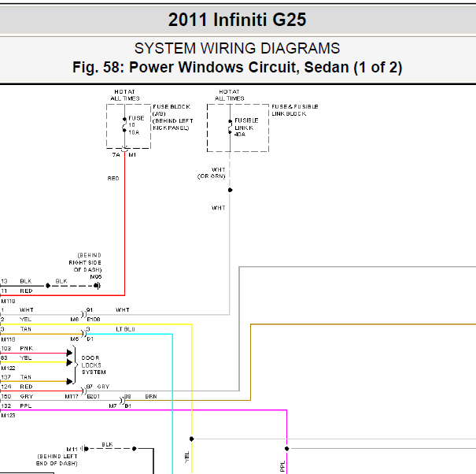Click the "DOOR LOCKS SYSTEM" reference label
This screenshot has height=474, width=476.
94,365
